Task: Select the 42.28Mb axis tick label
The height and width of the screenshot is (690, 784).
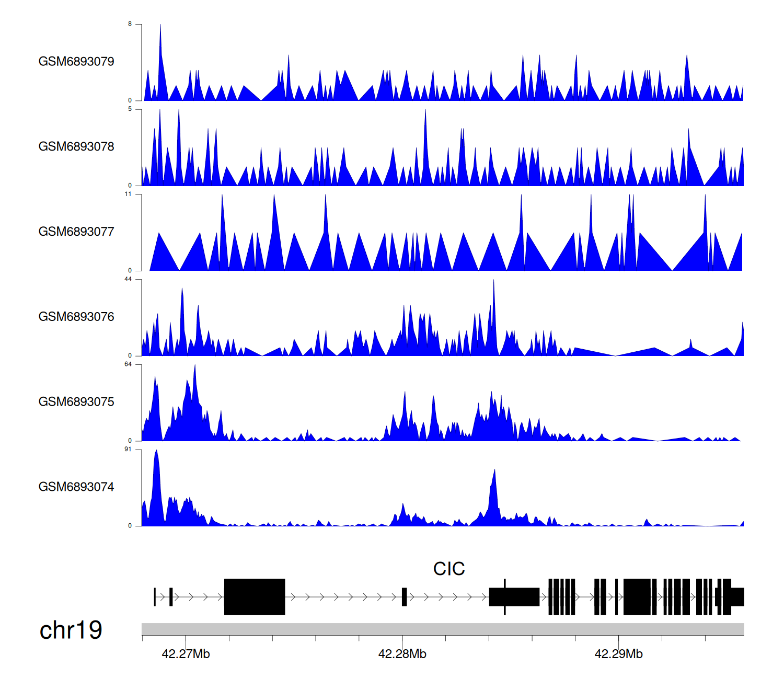Action: point(402,654)
